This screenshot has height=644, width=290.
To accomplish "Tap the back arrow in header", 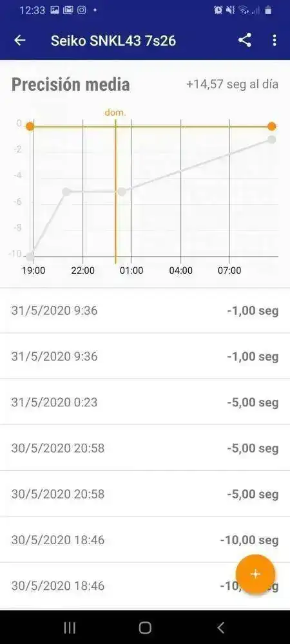I will [20, 40].
